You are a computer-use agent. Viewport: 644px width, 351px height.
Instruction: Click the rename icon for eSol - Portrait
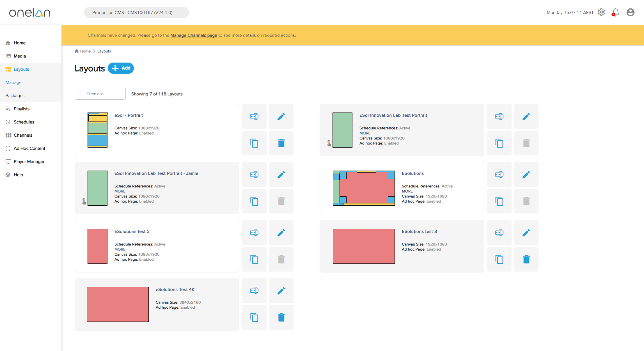(x=254, y=116)
